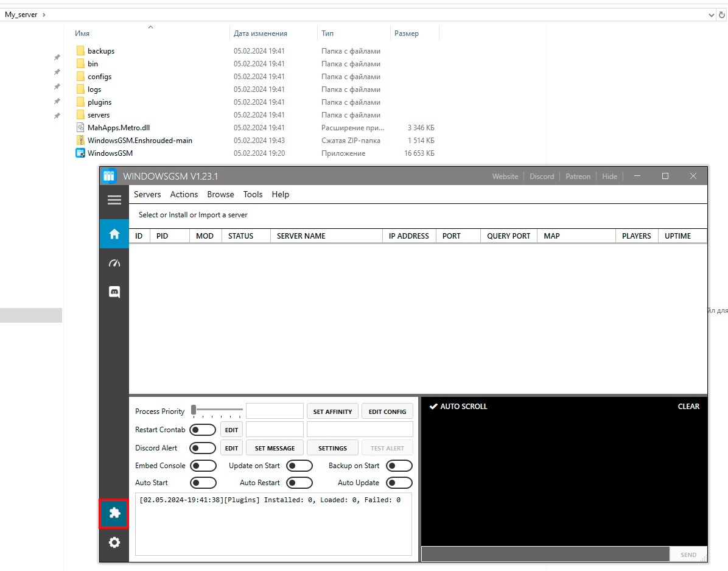
Task: Toggle the Restart Crontab switch
Action: click(203, 430)
